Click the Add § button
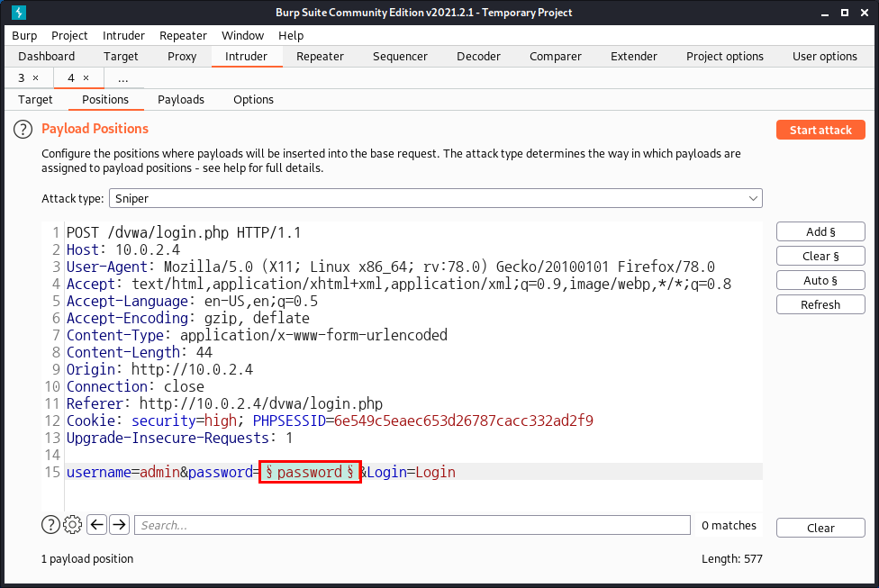879x588 pixels. [x=820, y=231]
